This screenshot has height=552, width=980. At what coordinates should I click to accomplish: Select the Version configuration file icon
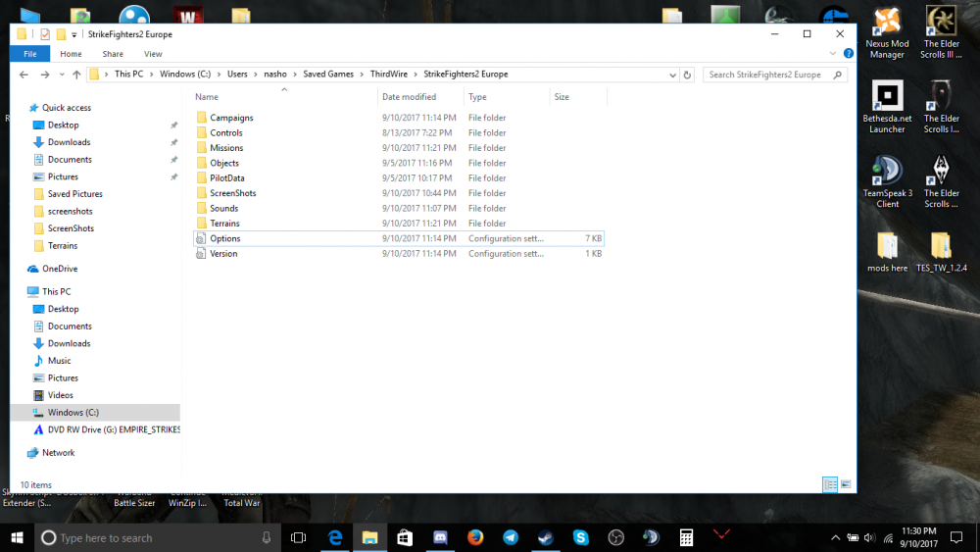point(201,253)
